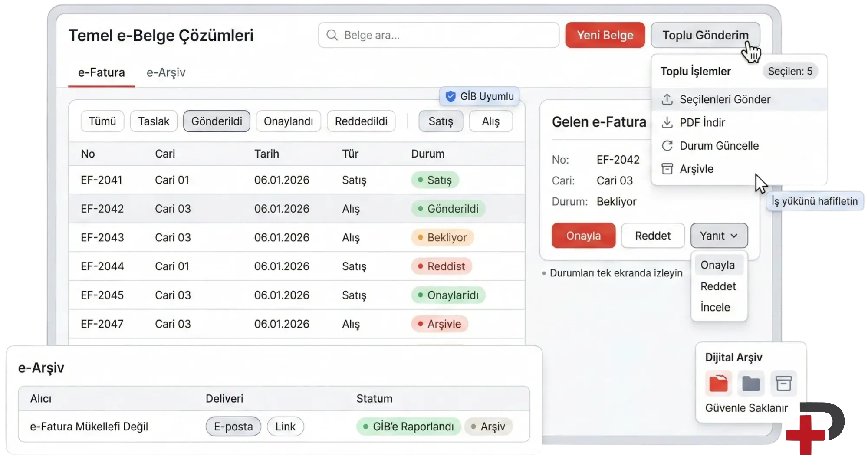Toggle the Gönderildi status filter chip
Image resolution: width=868 pixels, height=466 pixels.
point(217,121)
